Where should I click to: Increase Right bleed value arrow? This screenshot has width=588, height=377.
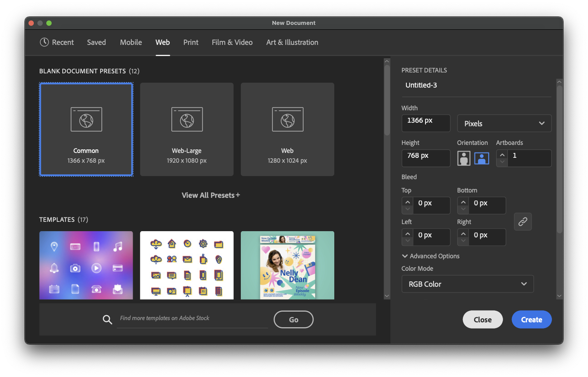pos(463,233)
